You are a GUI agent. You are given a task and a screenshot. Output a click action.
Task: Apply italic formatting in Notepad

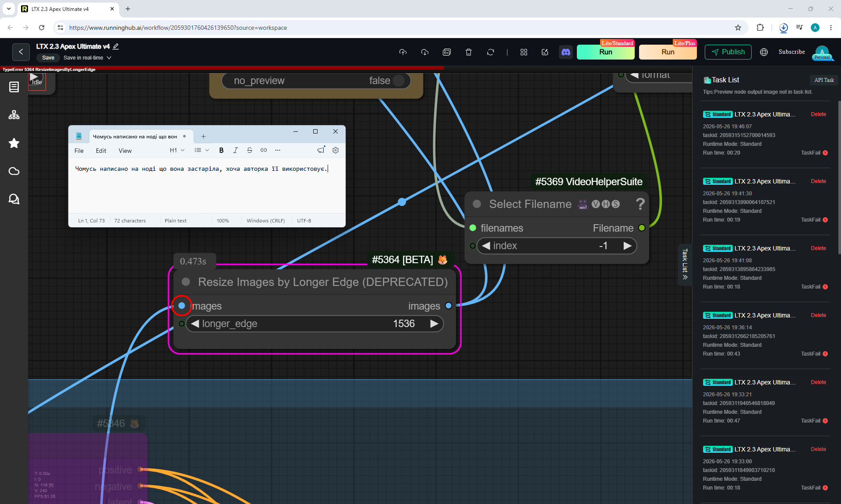click(x=235, y=150)
